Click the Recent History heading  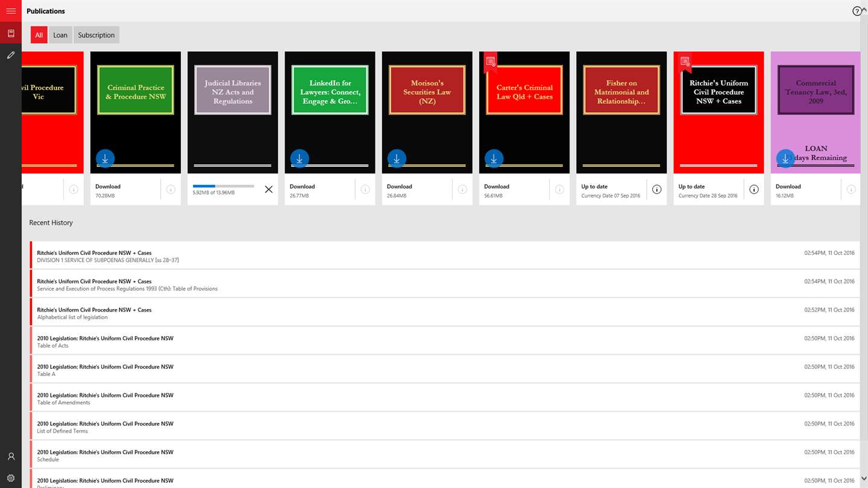click(51, 222)
